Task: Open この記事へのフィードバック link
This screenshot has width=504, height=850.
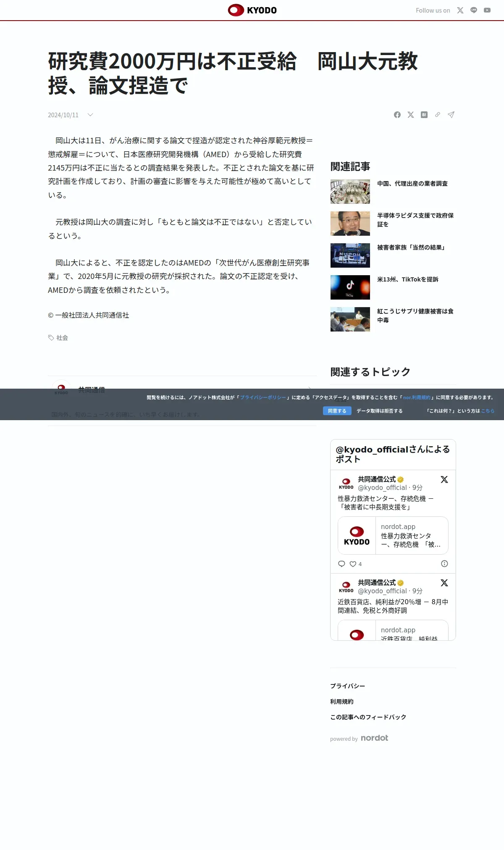Action: pos(368,717)
